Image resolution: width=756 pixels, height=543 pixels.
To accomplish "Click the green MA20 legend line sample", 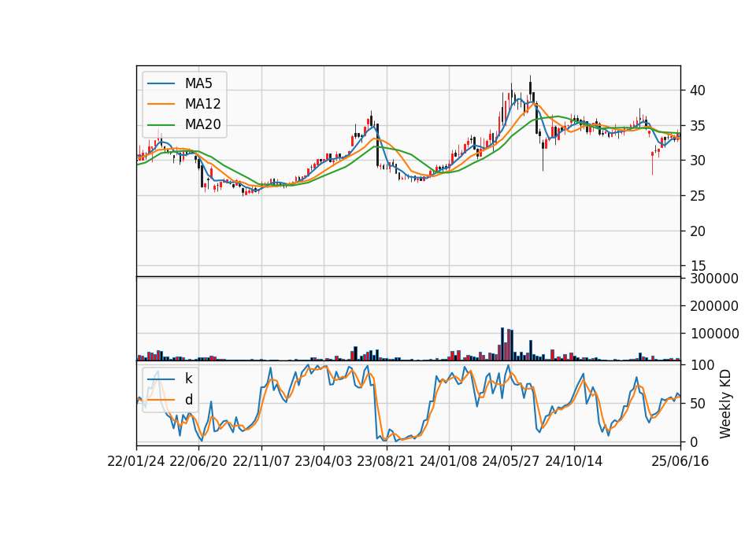I will 161,124.
